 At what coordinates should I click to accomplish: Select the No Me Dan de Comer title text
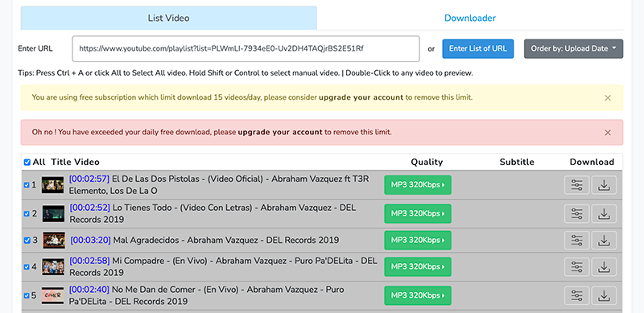tap(207, 295)
